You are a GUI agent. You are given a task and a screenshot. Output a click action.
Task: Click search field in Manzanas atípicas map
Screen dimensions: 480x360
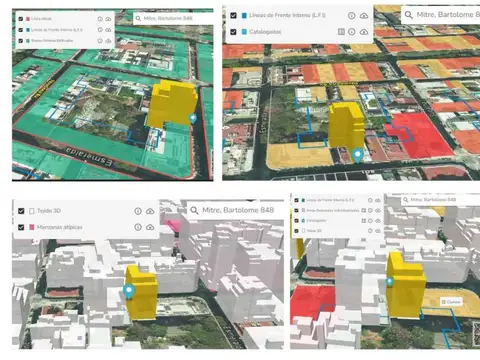tap(235, 210)
